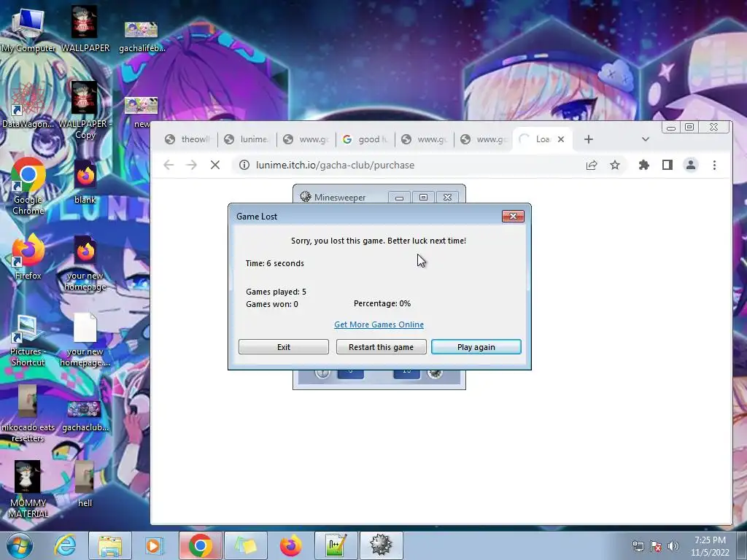Image resolution: width=747 pixels, height=560 pixels.
Task: Select the Firefox desktop shortcut
Action: coord(28,257)
